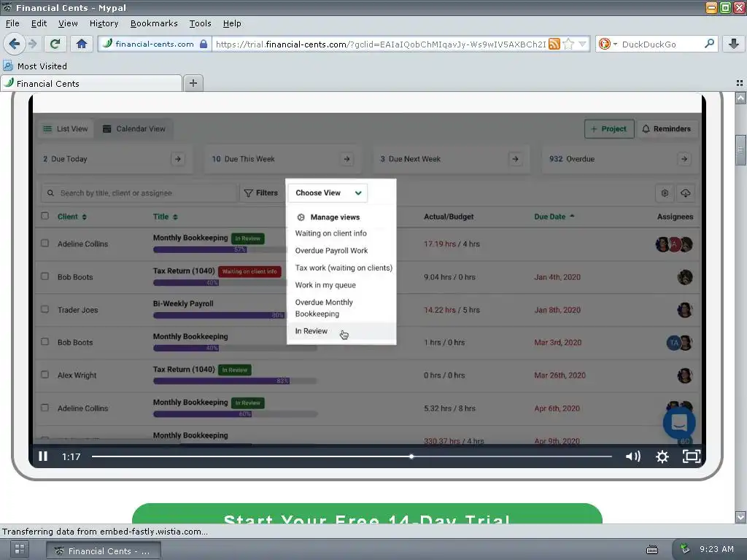Reload the page with the refresh icon
The height and width of the screenshot is (560, 747).
tap(55, 44)
